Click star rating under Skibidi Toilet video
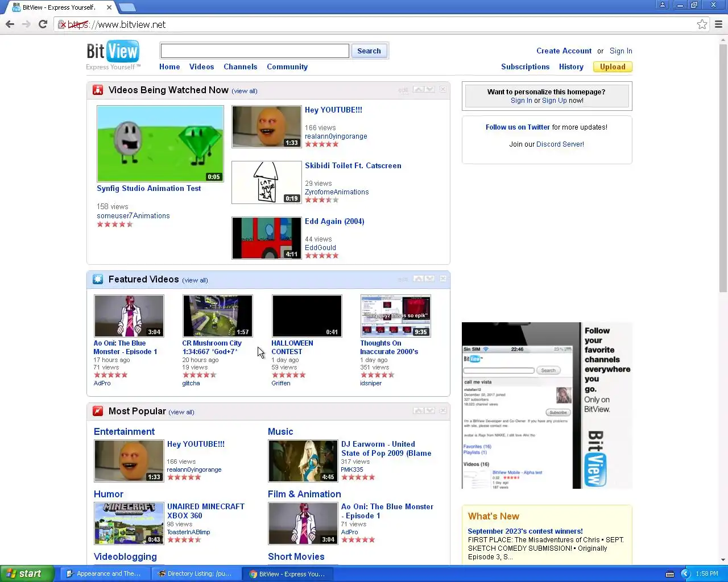Screen dimensions: 728x582 click(x=321, y=200)
